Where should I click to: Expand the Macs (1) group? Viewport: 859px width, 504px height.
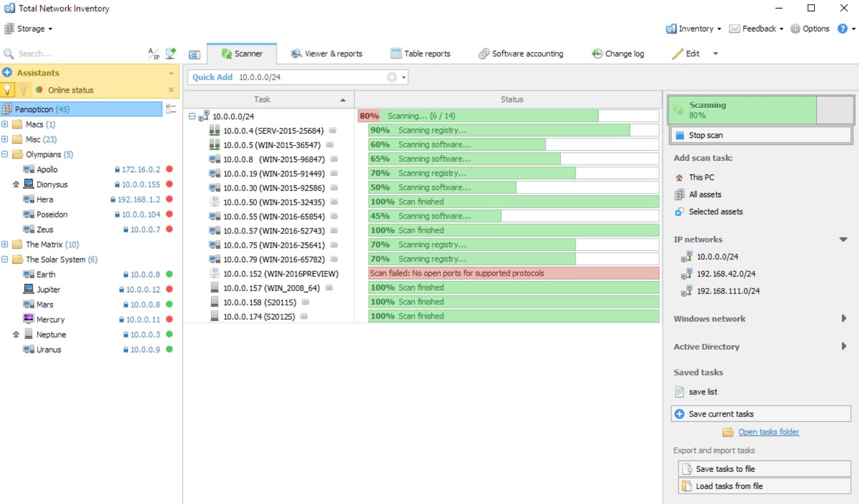coord(5,124)
